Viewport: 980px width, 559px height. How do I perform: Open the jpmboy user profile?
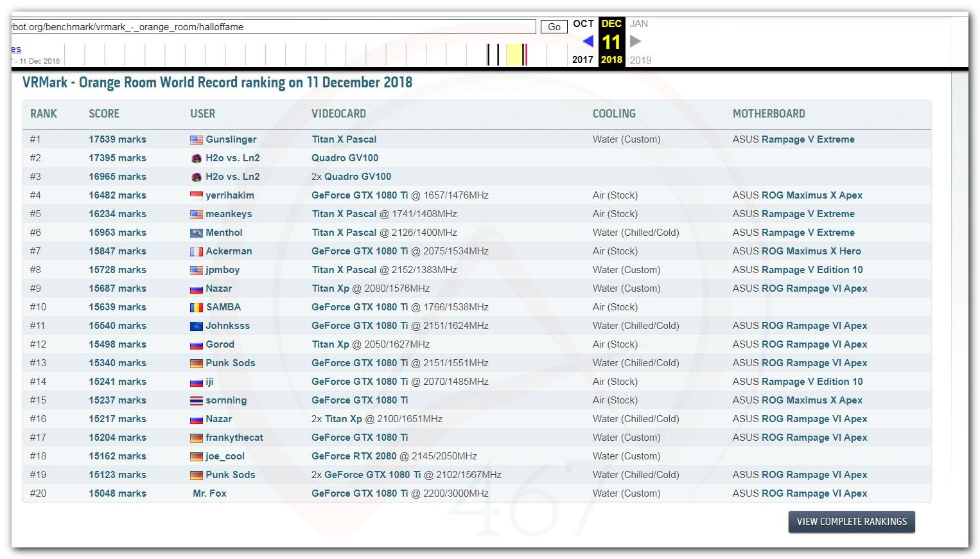point(223,270)
